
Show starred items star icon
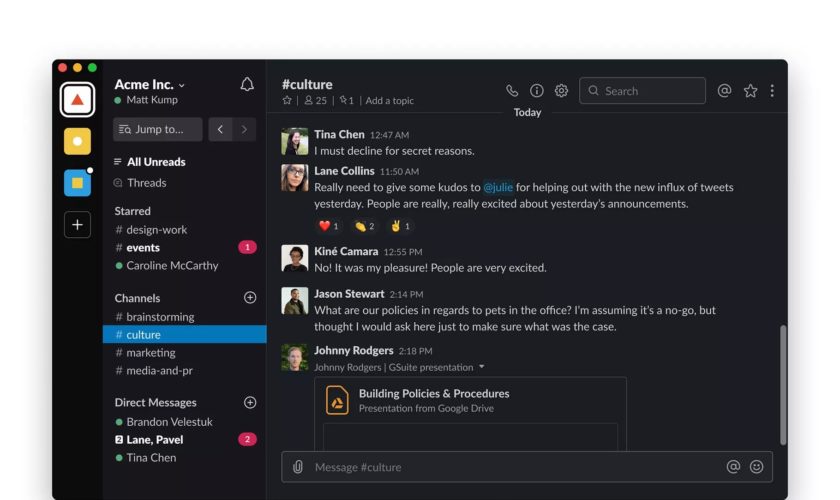tap(751, 91)
